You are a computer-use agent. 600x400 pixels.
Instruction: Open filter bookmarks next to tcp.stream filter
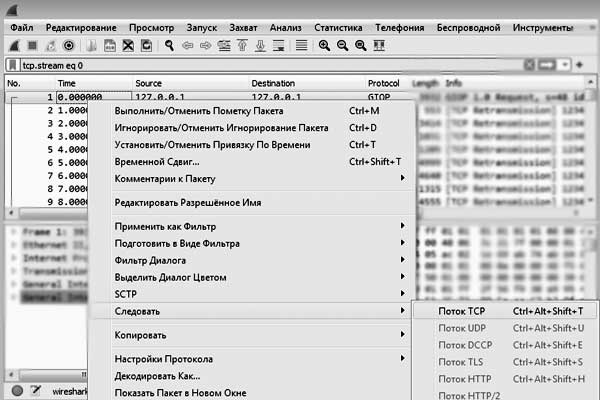click(13, 65)
